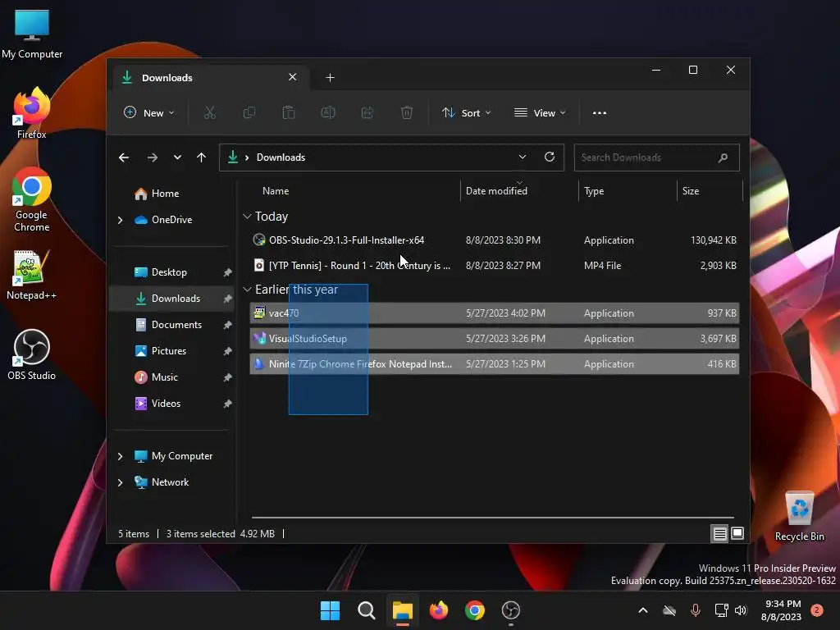Unpin Pictures via its pin icon
Screen dimensions: 840x630
(228, 351)
